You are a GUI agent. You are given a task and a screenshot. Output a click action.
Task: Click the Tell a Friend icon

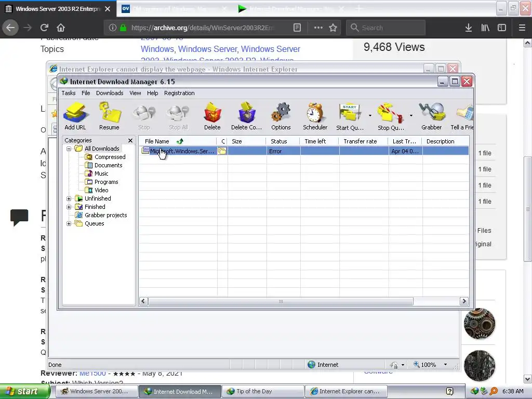click(462, 116)
